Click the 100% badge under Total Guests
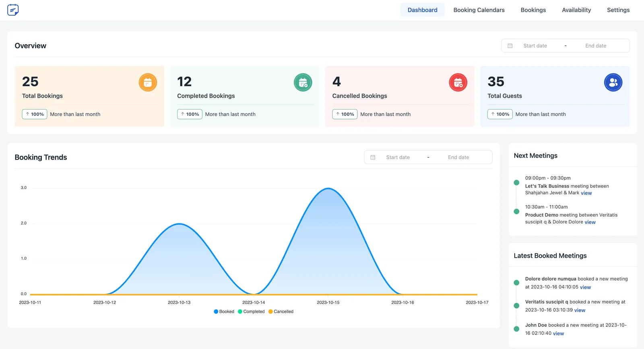This screenshot has height=349, width=644. pyautogui.click(x=500, y=114)
